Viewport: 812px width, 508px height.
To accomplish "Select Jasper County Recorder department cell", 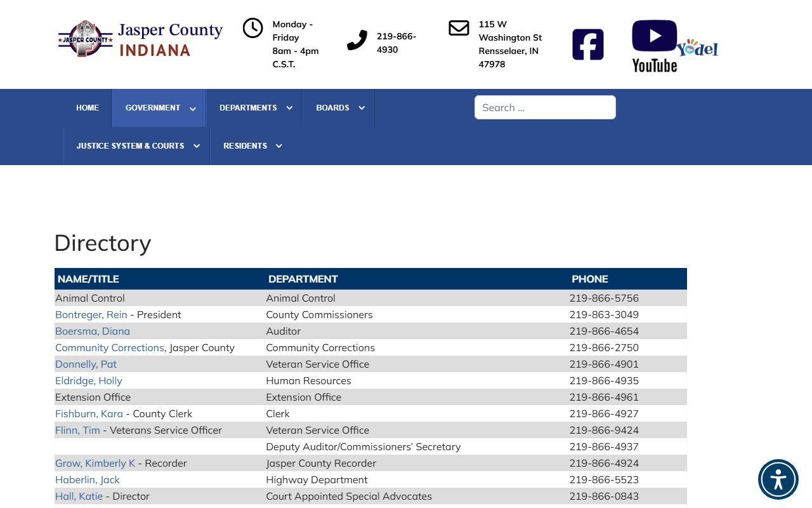I will [x=321, y=464].
